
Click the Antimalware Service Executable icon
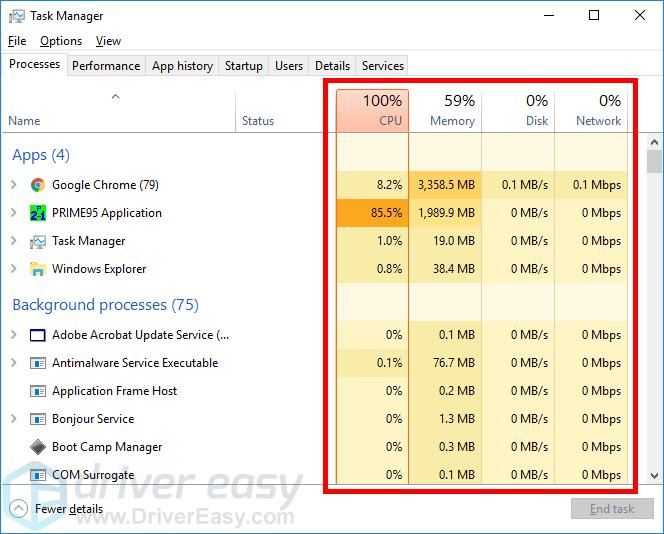pos(38,363)
